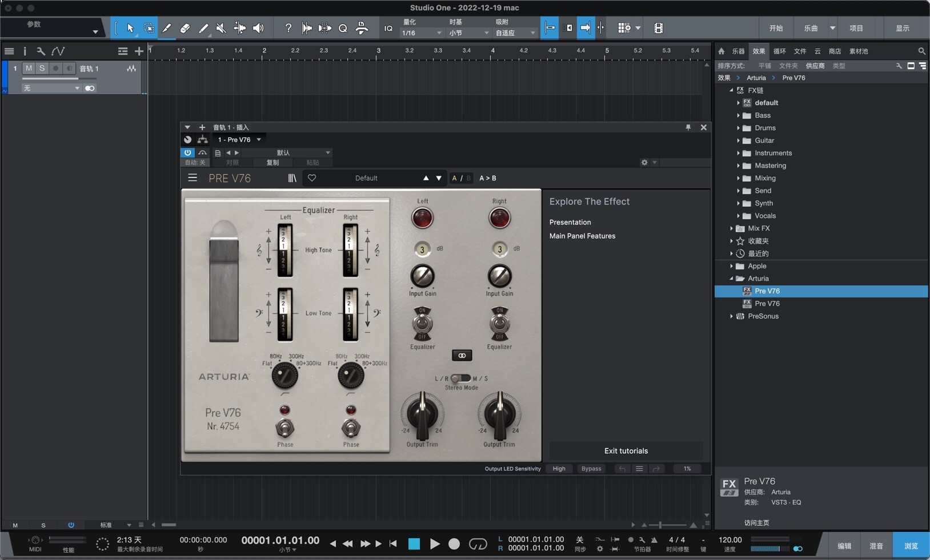The width and height of the screenshot is (930, 560).
Task: Switch to Files browser tab
Action: (x=800, y=51)
